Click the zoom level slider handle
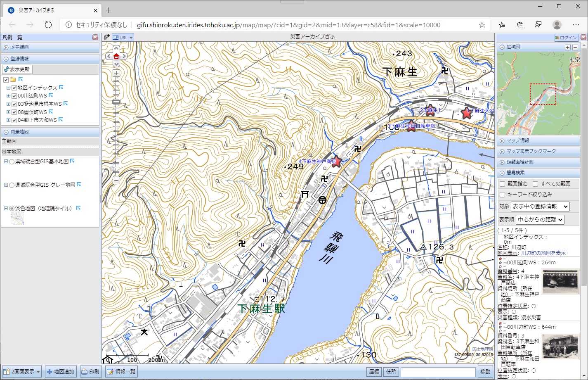 coord(116,101)
